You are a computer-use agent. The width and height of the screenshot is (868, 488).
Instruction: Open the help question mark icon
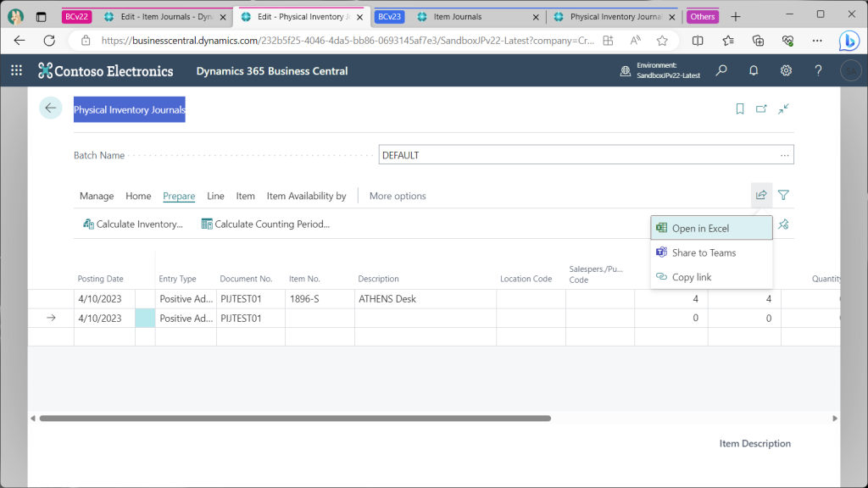pos(818,70)
